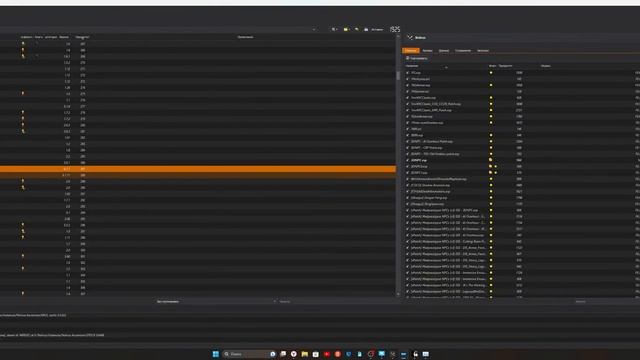Viewport: 640px width, 360px height.
Task: Click flag icon on bold 3DNPC.esp row
Action: (x=491, y=160)
